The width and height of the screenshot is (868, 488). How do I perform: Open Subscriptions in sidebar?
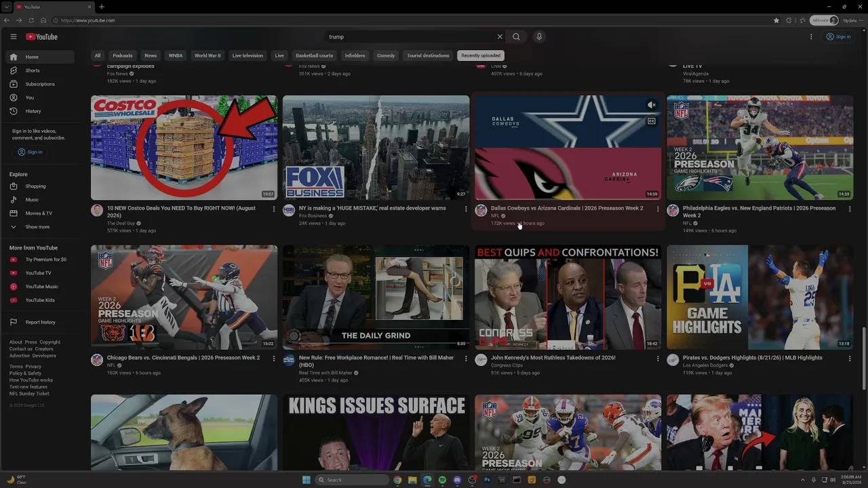41,84
